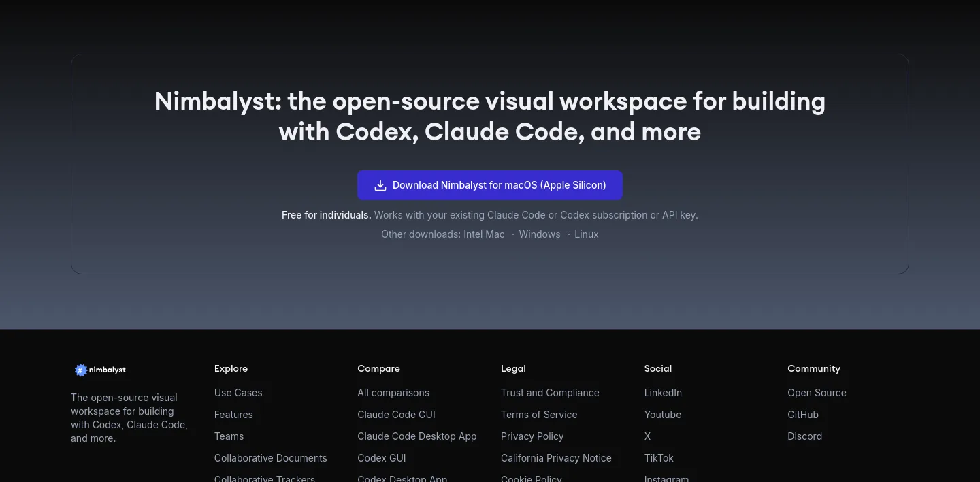Open the Windows download link
980x482 pixels.
click(540, 234)
